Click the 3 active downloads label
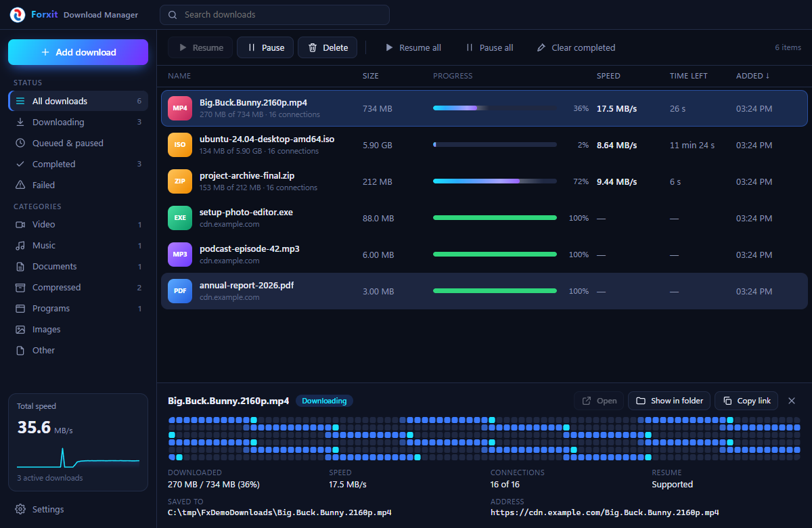This screenshot has width=812, height=528. pos(50,478)
